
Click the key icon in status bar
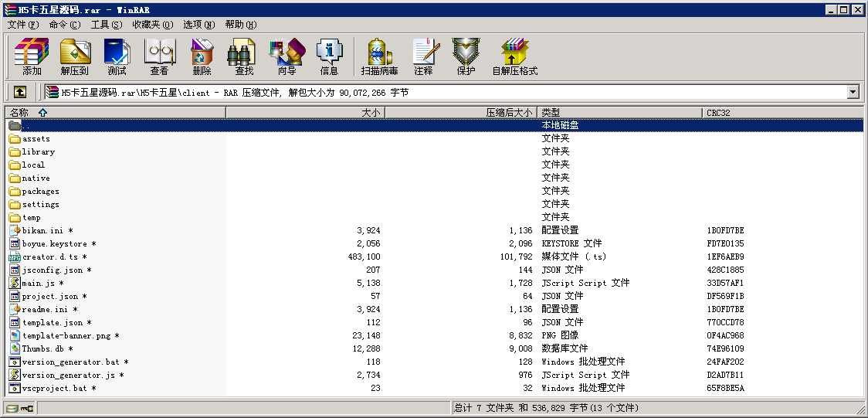(x=27, y=409)
